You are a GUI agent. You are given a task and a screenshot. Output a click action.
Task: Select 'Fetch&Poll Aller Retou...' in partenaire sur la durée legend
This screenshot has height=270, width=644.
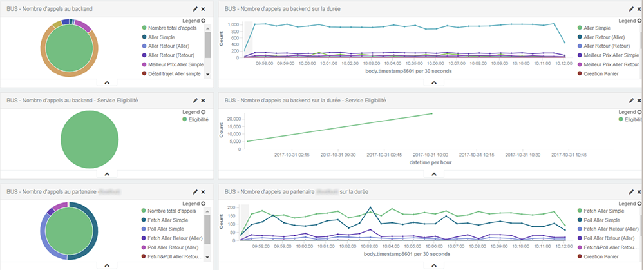(x=608, y=247)
